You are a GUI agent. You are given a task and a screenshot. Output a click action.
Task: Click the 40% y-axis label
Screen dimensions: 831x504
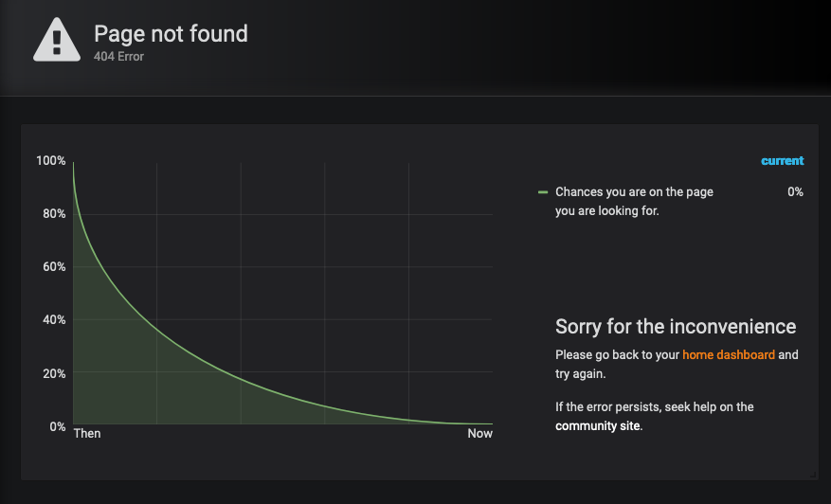[54, 319]
